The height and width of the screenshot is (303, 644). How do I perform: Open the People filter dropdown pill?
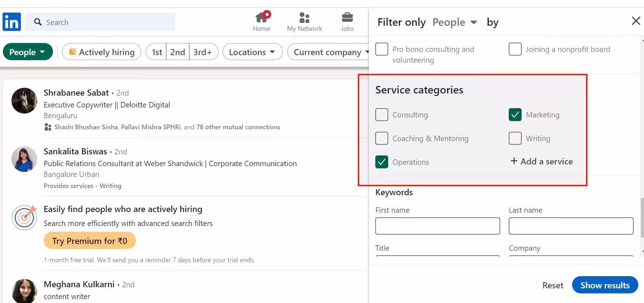[x=28, y=52]
